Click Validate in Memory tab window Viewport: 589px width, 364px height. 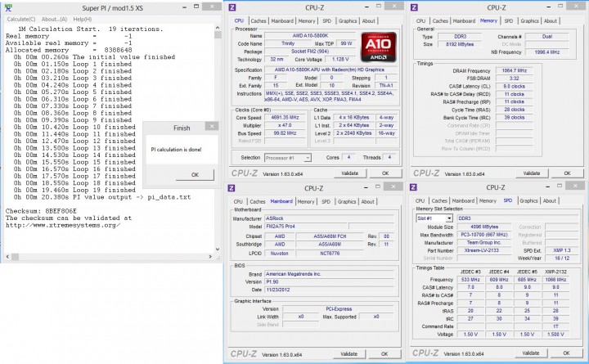pyautogui.click(x=532, y=173)
